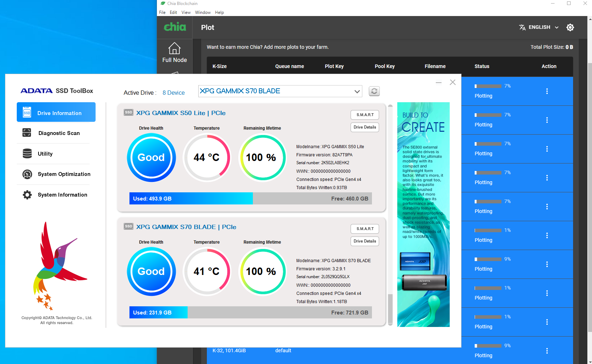
Task: Click the chia logo in the Chia window
Action: 175,27
